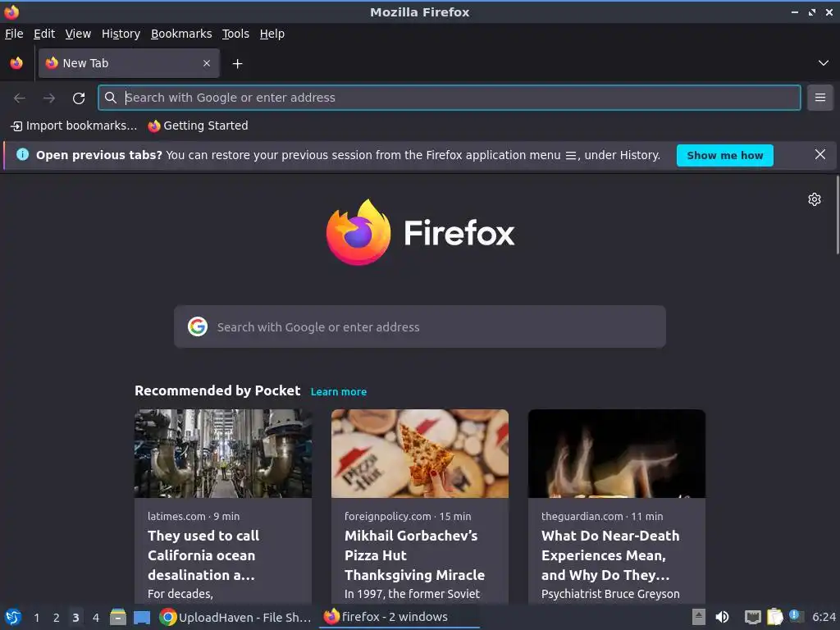Image resolution: width=840 pixels, height=630 pixels.
Task: Open the File menu
Action: click(14, 34)
